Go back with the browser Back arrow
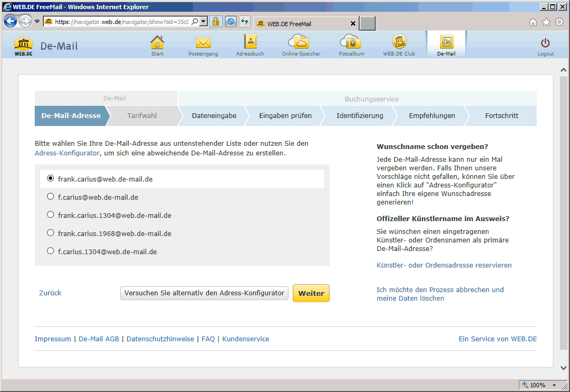 10,21
